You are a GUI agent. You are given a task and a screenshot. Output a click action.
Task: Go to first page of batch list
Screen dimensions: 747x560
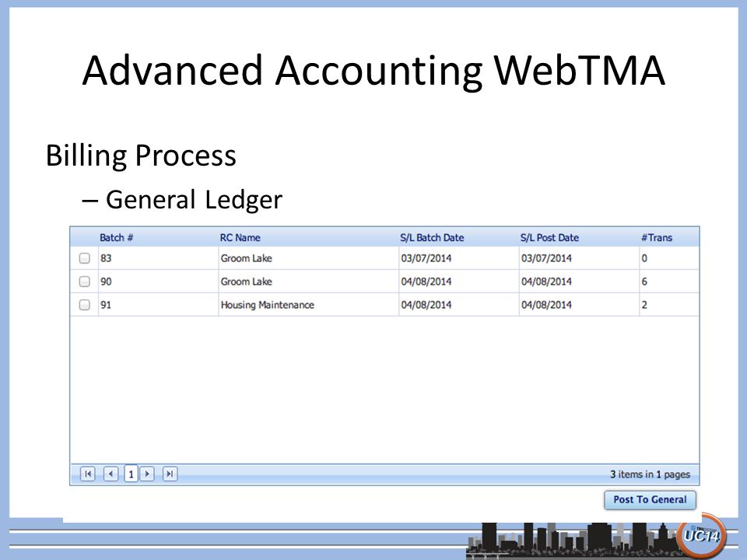pos(88,474)
